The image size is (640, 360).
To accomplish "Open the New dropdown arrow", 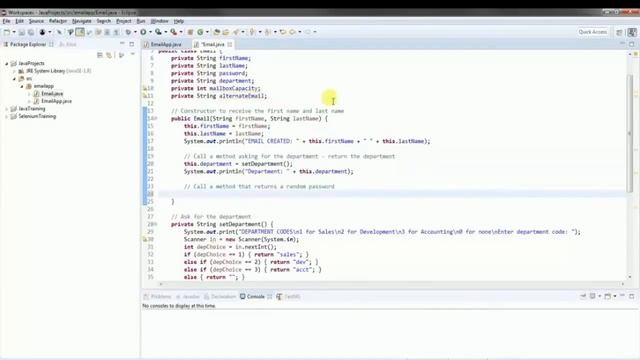I will pyautogui.click(x=14, y=32).
